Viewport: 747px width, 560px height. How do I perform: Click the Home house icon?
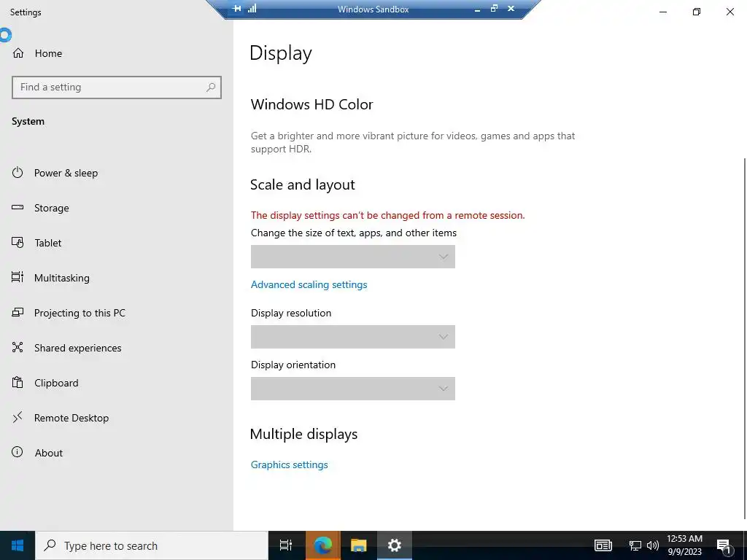point(18,53)
